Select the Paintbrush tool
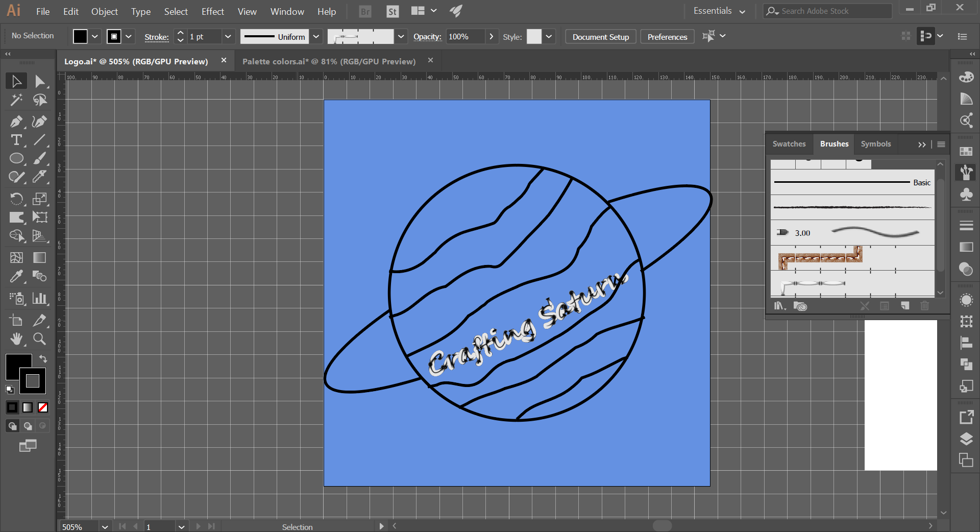980x532 pixels. (40, 158)
